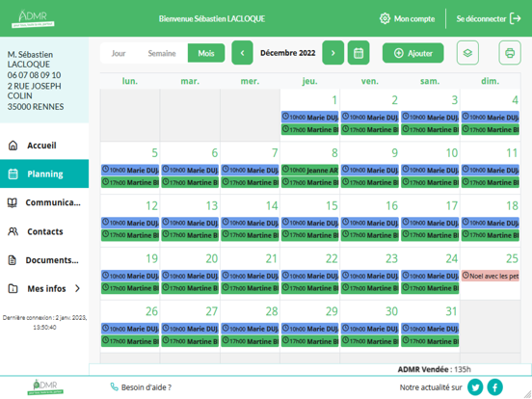
Task: Click the Facebook icon in footer
Action: (x=495, y=387)
